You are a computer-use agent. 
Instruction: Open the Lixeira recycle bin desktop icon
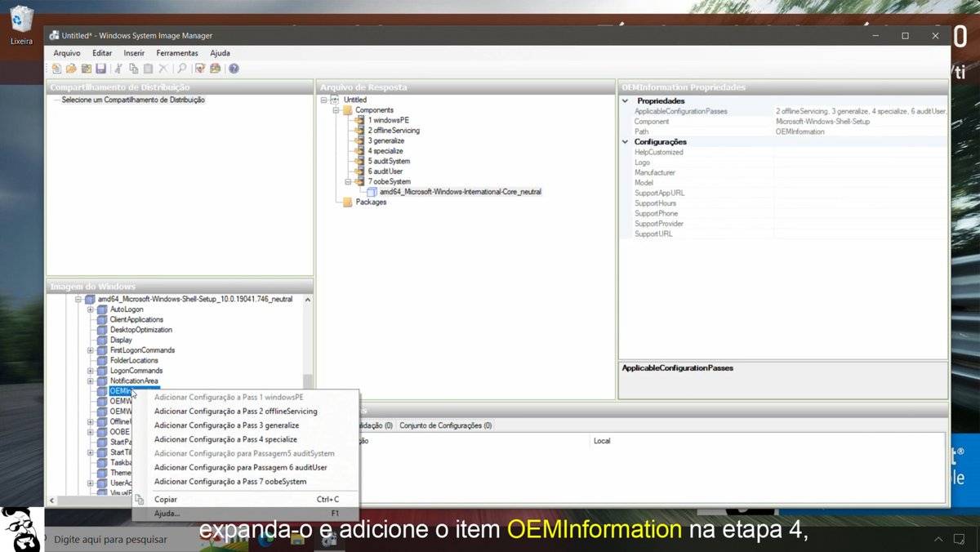(21, 24)
